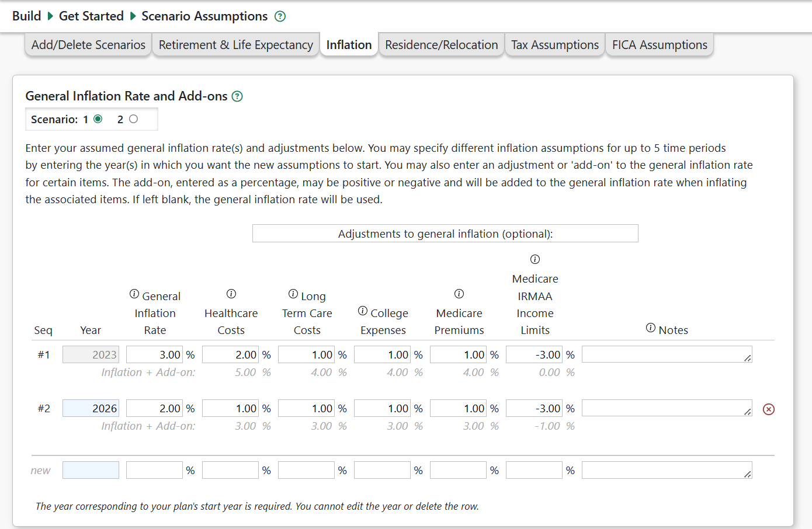Open info icon next to Notes header

(x=651, y=328)
